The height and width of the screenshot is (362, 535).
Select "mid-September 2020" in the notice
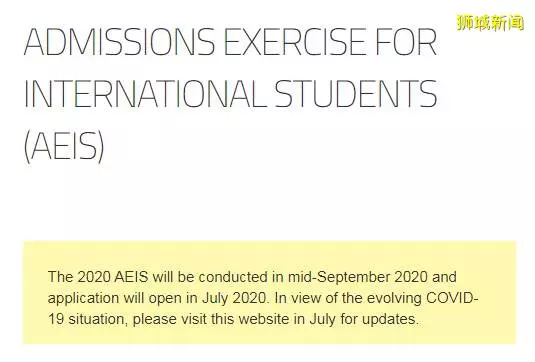358,277
